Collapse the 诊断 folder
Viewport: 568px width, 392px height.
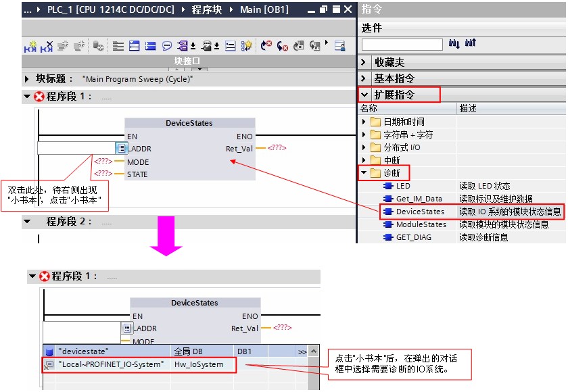click(364, 172)
